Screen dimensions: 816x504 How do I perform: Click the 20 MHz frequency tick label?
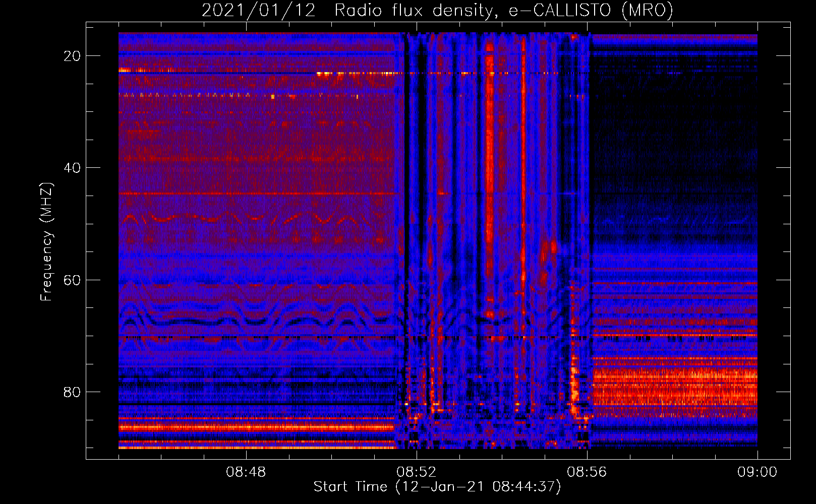73,56
